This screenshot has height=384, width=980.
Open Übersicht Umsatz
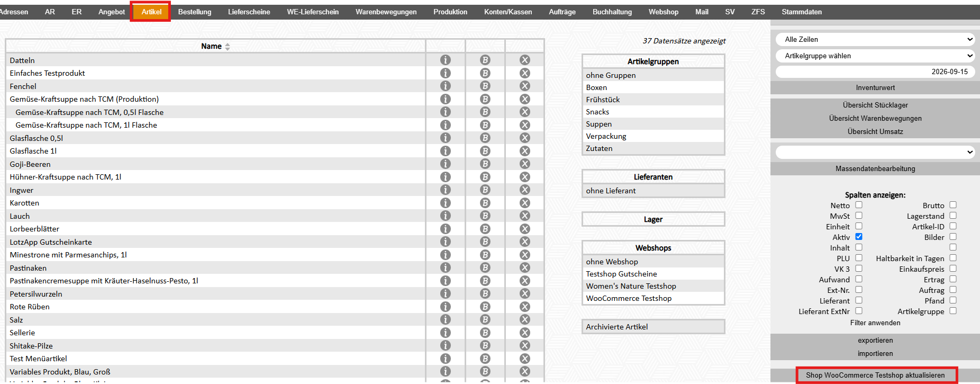pyautogui.click(x=875, y=131)
